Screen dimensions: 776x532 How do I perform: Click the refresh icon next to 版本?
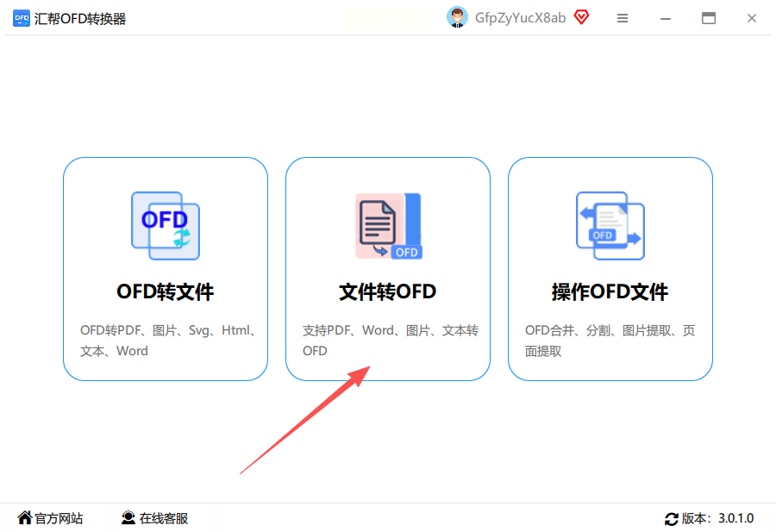click(x=671, y=519)
